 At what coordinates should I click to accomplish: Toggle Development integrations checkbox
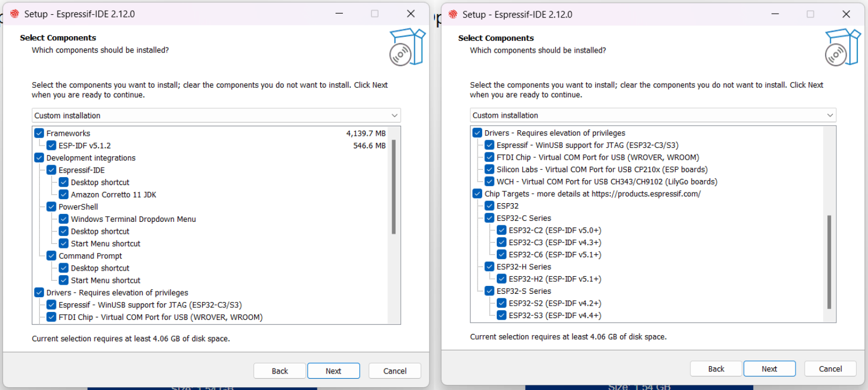[39, 158]
